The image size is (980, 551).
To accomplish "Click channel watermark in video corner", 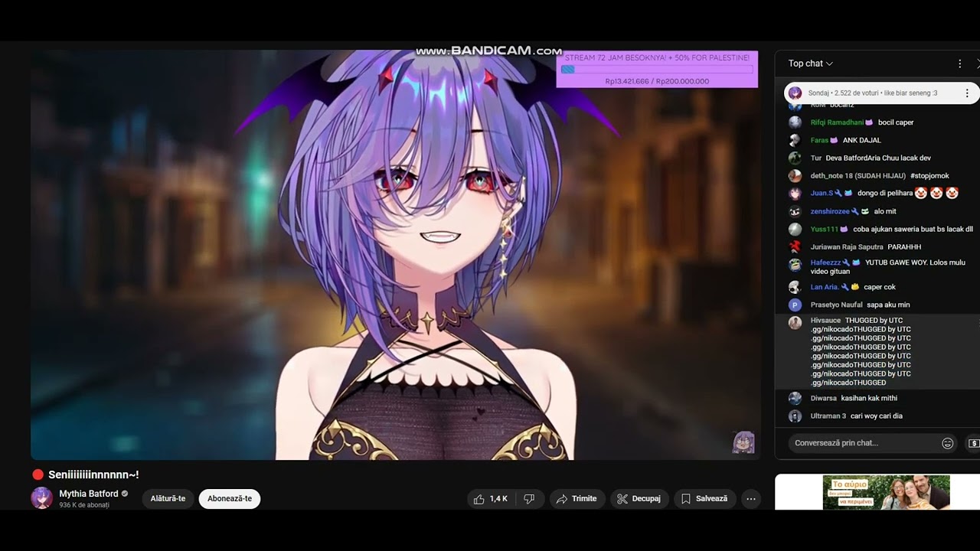I will (743, 442).
